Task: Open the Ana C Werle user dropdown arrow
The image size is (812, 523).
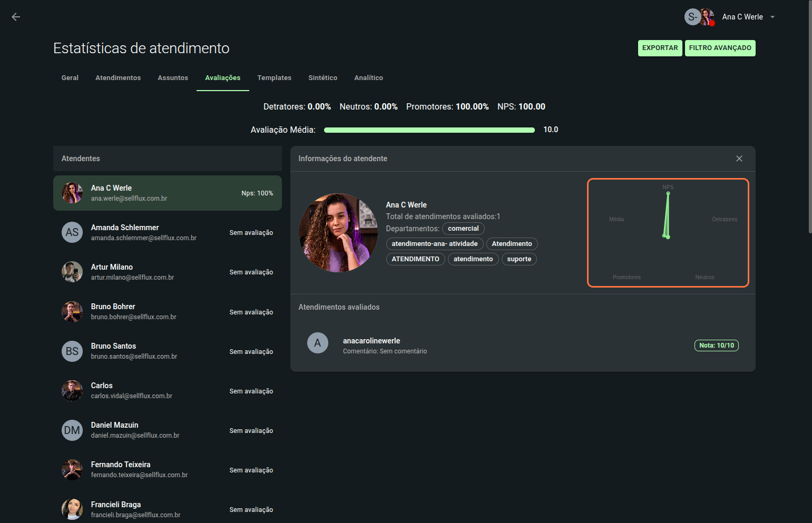Action: pyautogui.click(x=772, y=17)
